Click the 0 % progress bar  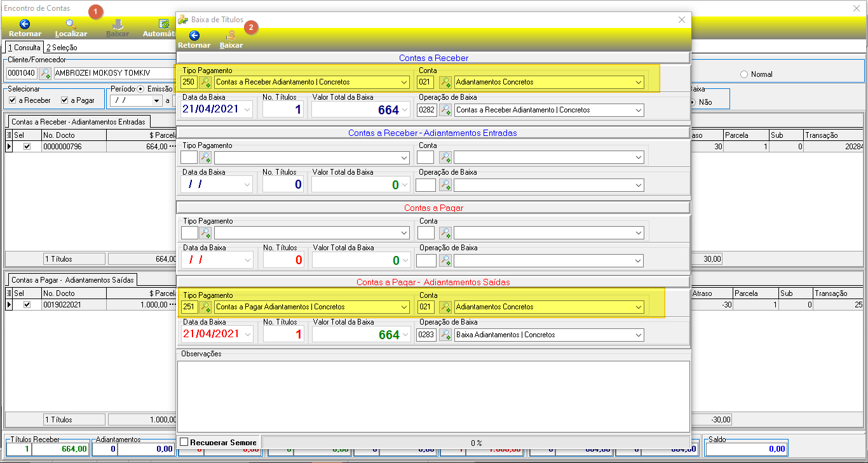click(x=476, y=443)
